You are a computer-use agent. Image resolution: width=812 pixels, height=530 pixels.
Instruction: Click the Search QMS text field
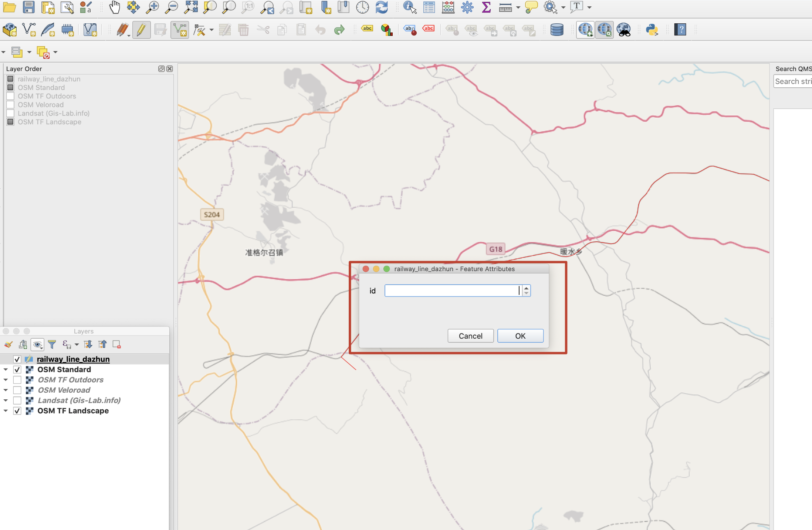coord(792,81)
